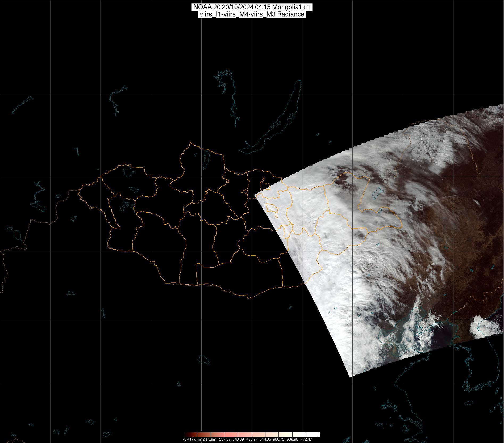This screenshot has width=504, height=443.
Task: Click the '-0.41W/(m^2.sr.um)' colorbar label
Action: point(199,439)
